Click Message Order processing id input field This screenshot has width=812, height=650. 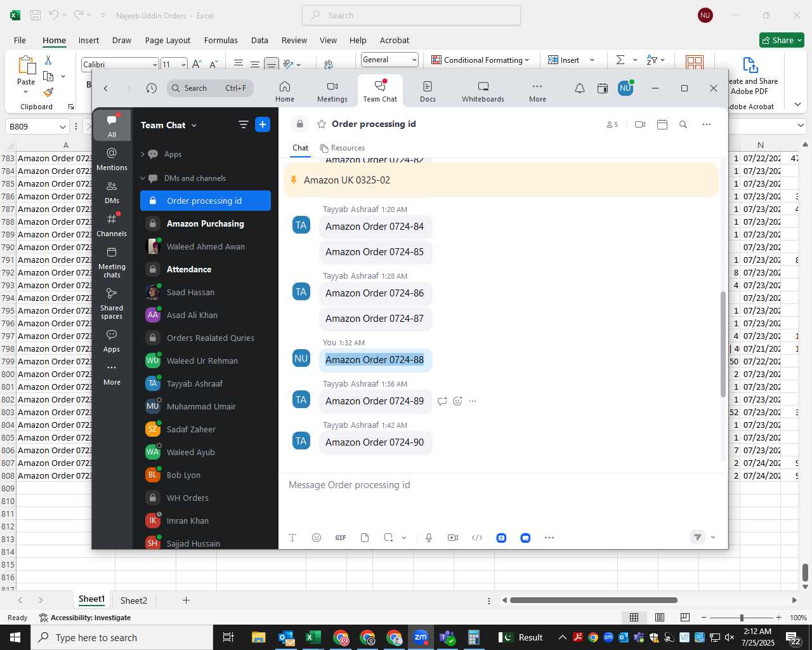click(x=501, y=485)
